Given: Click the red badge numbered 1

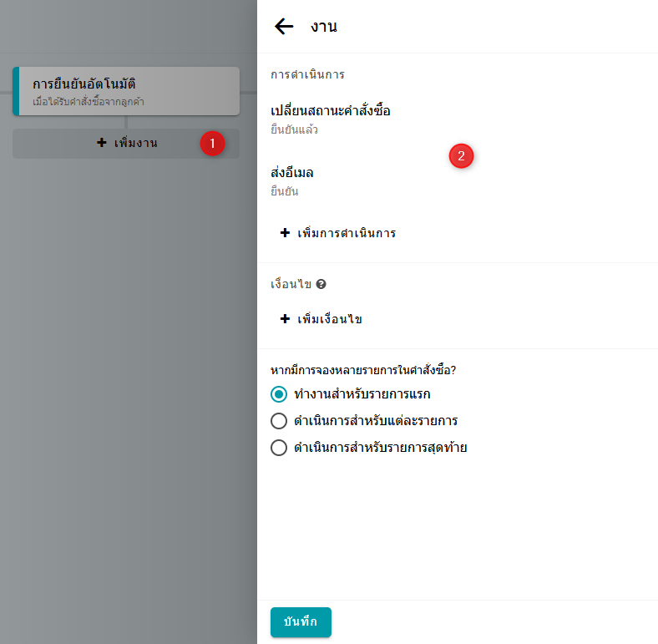Looking at the screenshot, I should [x=212, y=143].
